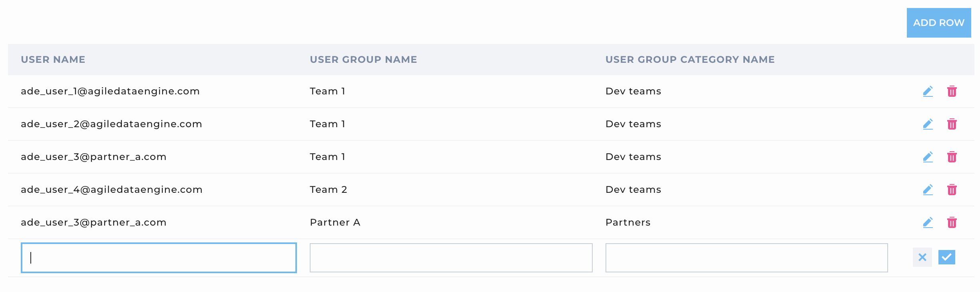Select the Partners category cell
The image size is (980, 292).
coord(628,222)
